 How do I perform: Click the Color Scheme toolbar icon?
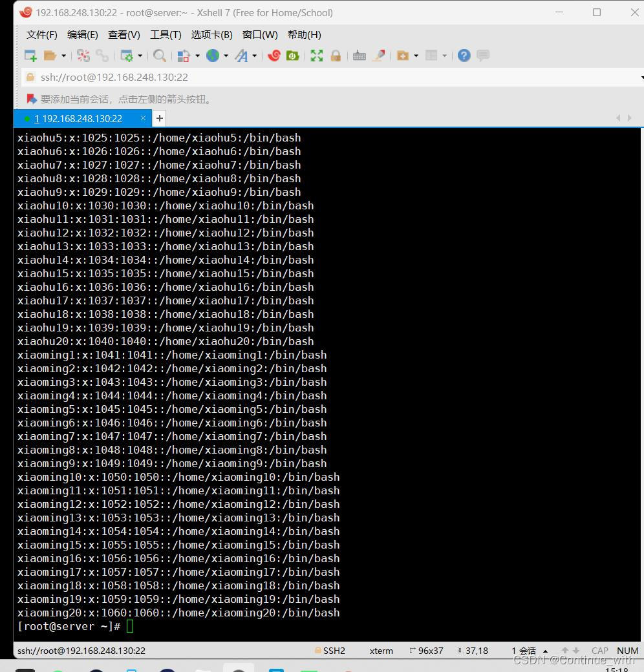[x=184, y=56]
